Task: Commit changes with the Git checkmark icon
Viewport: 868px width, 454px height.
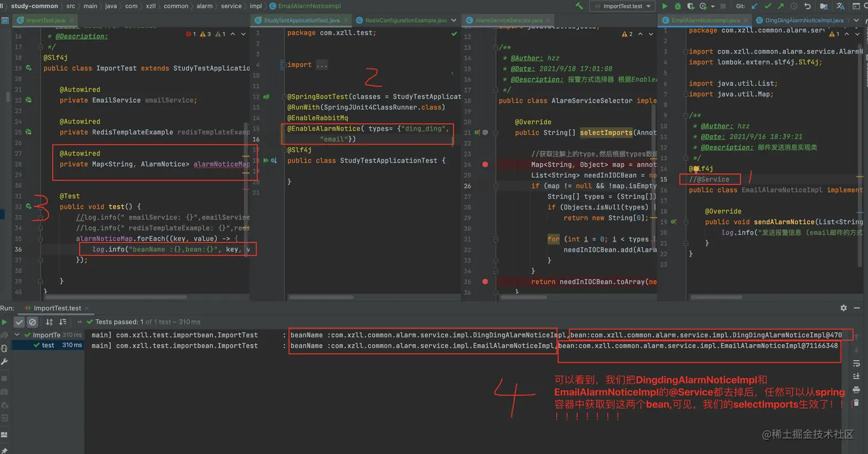Action: click(768, 6)
